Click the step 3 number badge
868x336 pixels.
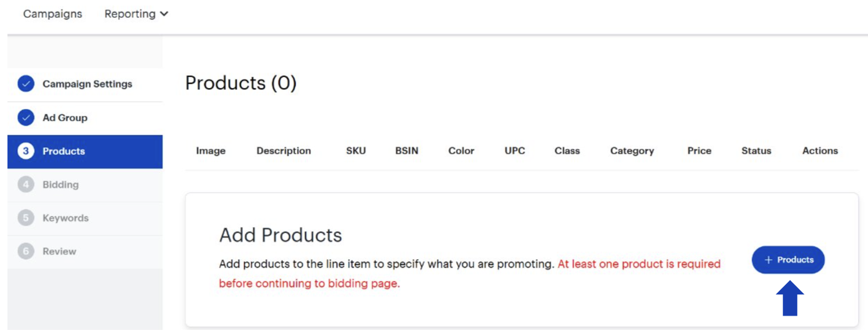(x=26, y=151)
